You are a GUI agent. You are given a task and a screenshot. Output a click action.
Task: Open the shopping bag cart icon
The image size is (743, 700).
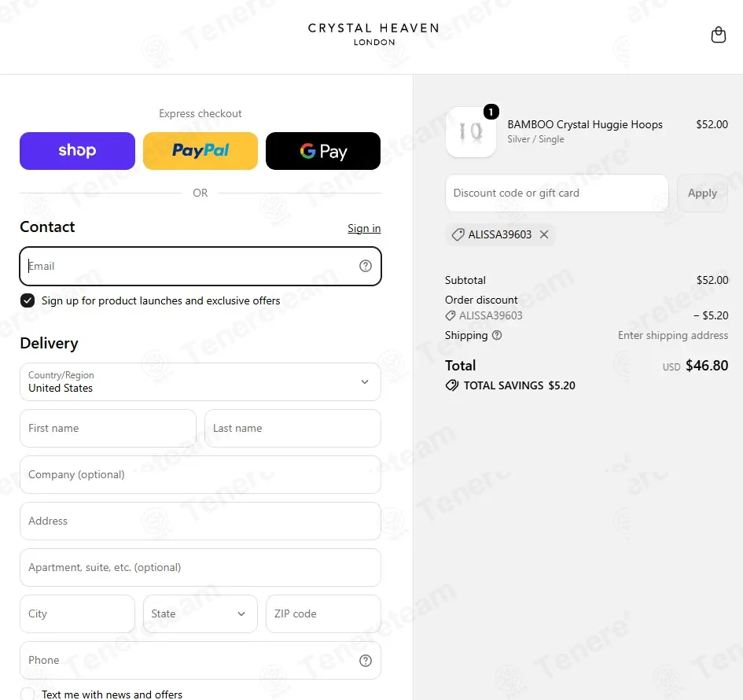click(x=719, y=35)
